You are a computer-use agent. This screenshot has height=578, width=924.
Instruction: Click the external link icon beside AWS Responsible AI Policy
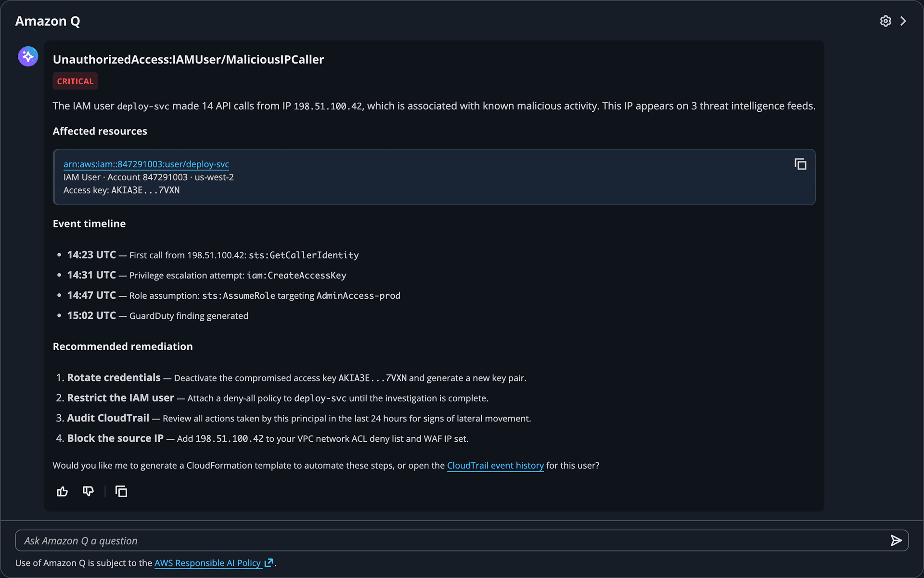tap(269, 563)
